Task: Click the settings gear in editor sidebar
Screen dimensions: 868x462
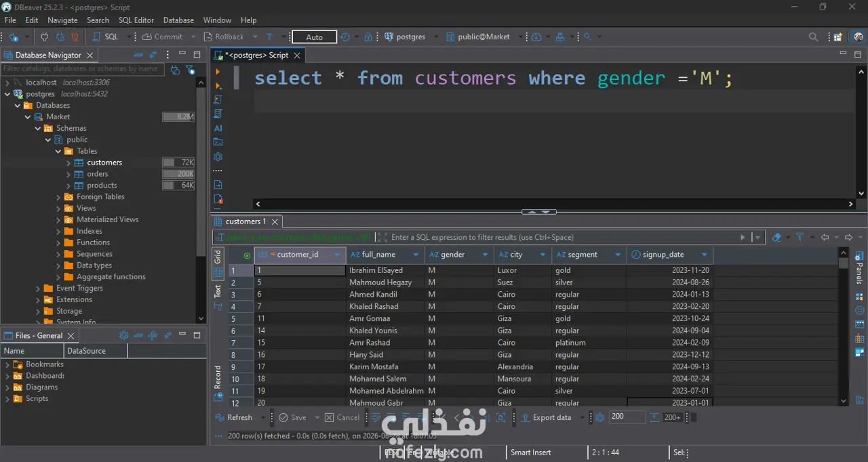Action: (x=218, y=156)
